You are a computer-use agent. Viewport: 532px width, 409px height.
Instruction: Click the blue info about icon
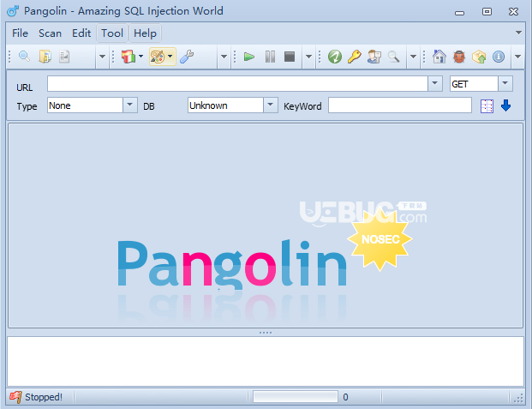[x=499, y=57]
